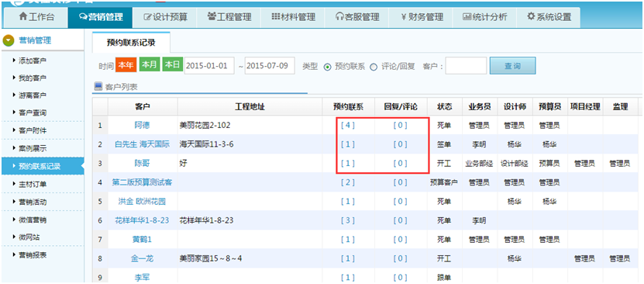Open customer link 陈哥
Image resolution: width=644 pixels, height=284 pixels.
coord(142,163)
